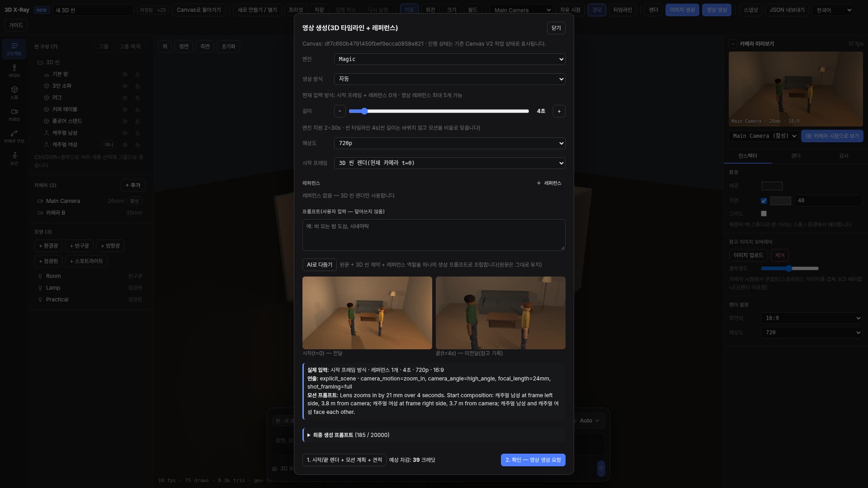This screenshot has width=868, height=488.
Task: Open the 오브젝트 sidebar panel icon
Action: coord(14,49)
